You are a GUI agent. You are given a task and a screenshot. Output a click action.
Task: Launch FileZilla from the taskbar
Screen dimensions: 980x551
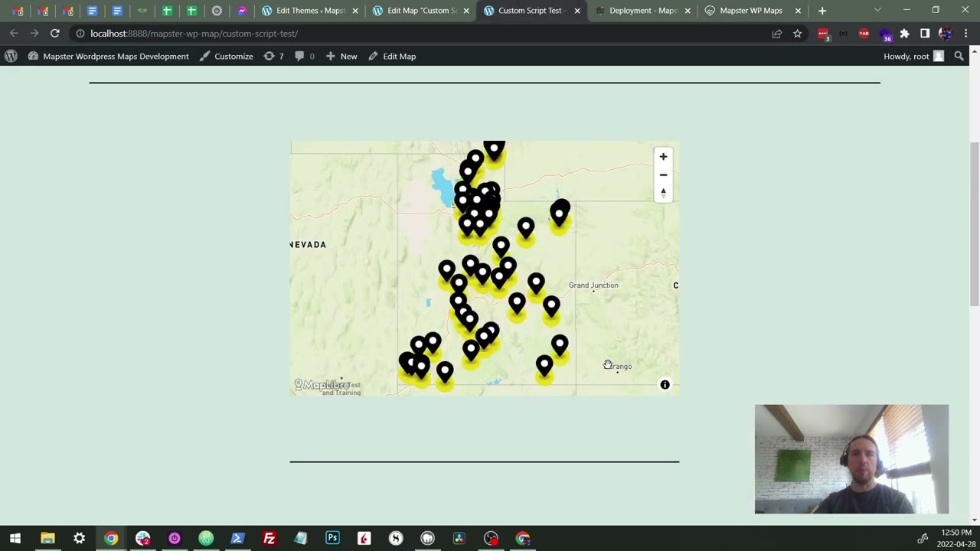[x=269, y=538]
